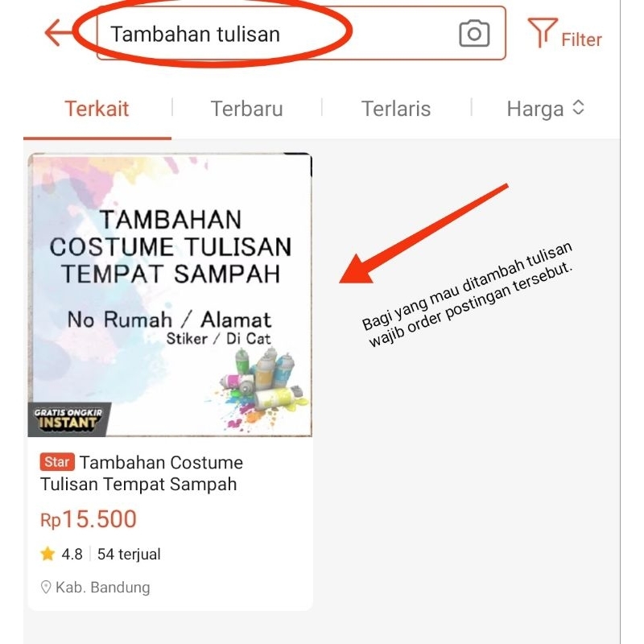Open camera image search icon
Image resolution: width=644 pixels, height=644 pixels.
pos(474,33)
